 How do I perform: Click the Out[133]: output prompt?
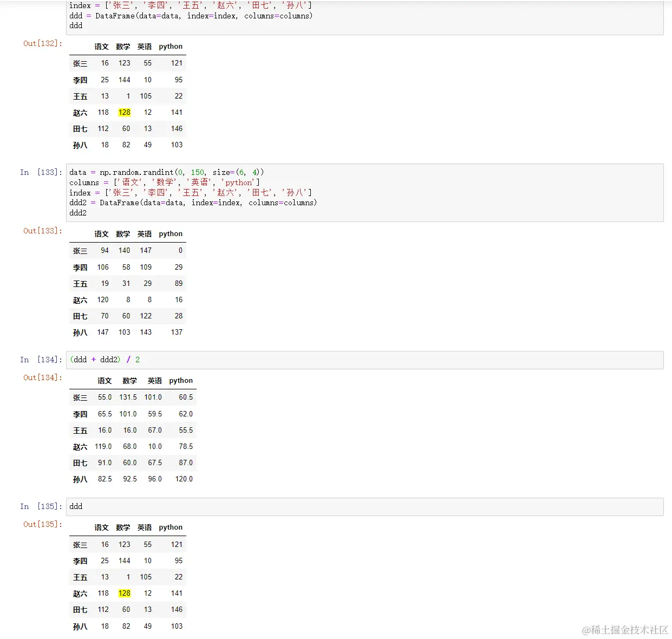[43, 231]
